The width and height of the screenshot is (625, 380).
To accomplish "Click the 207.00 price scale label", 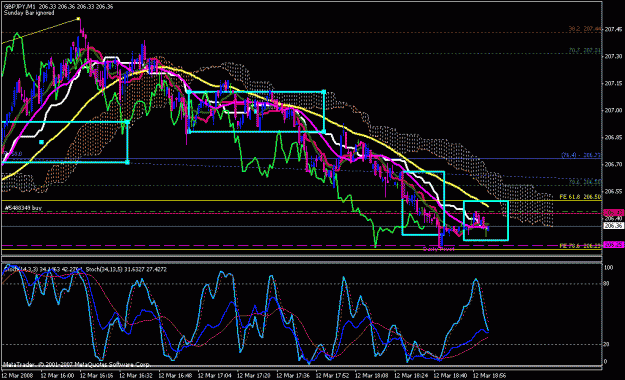I will 613,110.
